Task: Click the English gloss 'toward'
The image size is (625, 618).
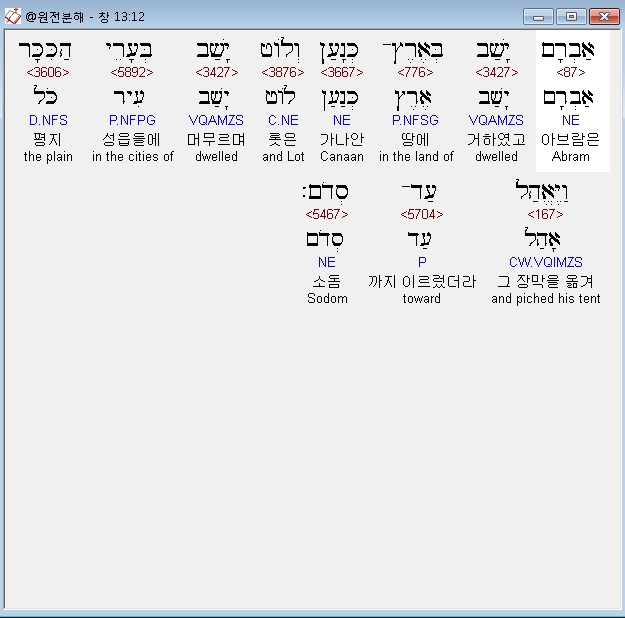Action: point(421,298)
